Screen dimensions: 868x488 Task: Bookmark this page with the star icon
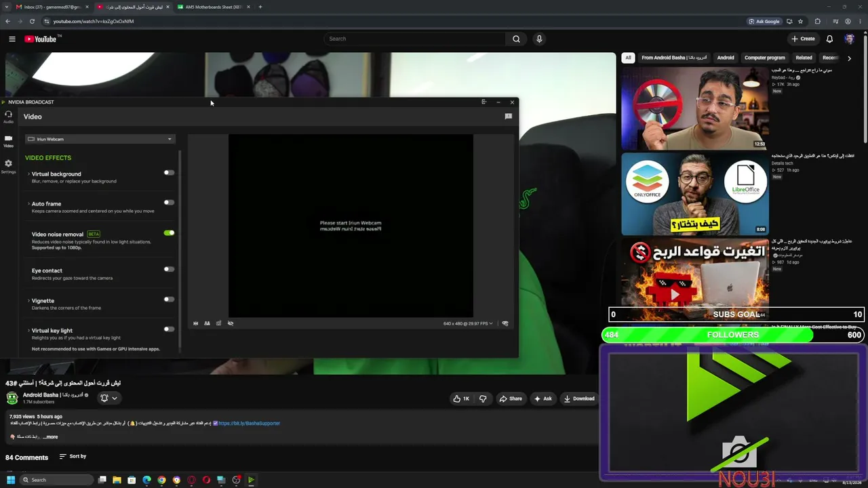800,21
